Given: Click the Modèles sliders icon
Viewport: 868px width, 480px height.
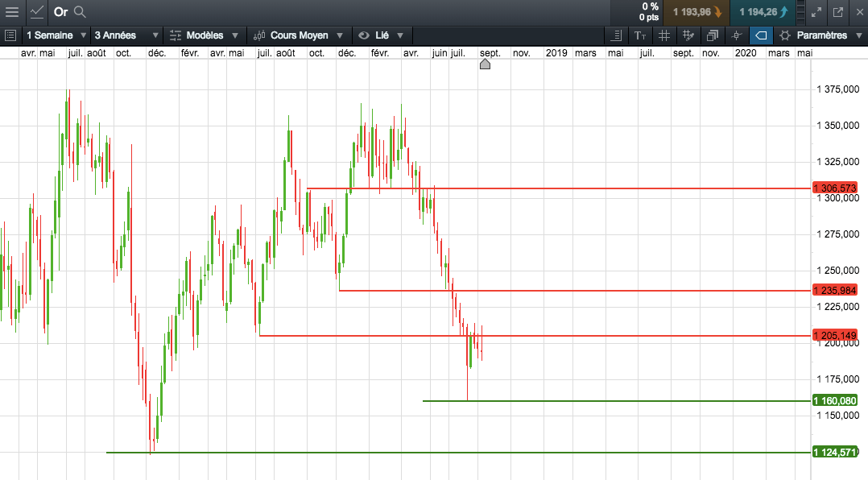Looking at the screenshot, I should [176, 35].
